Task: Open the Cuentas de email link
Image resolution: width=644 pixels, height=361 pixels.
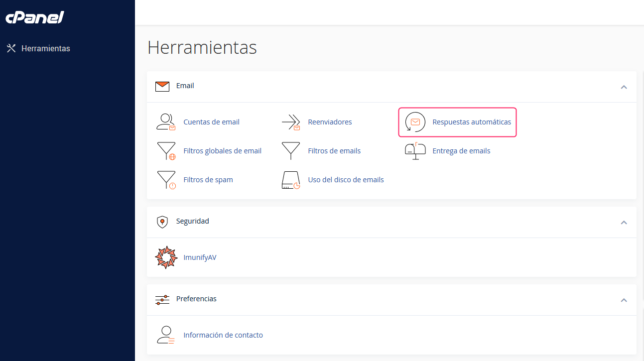Action: (211, 122)
